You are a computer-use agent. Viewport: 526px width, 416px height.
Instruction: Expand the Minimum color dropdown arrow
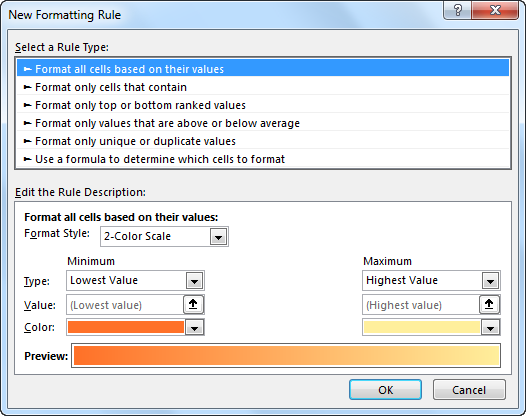pyautogui.click(x=195, y=328)
